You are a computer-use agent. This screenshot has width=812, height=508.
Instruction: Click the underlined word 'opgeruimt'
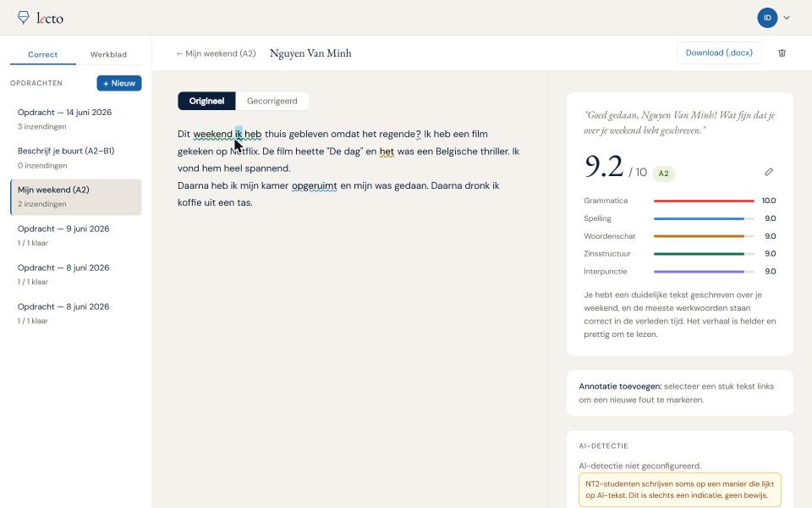pyautogui.click(x=315, y=185)
